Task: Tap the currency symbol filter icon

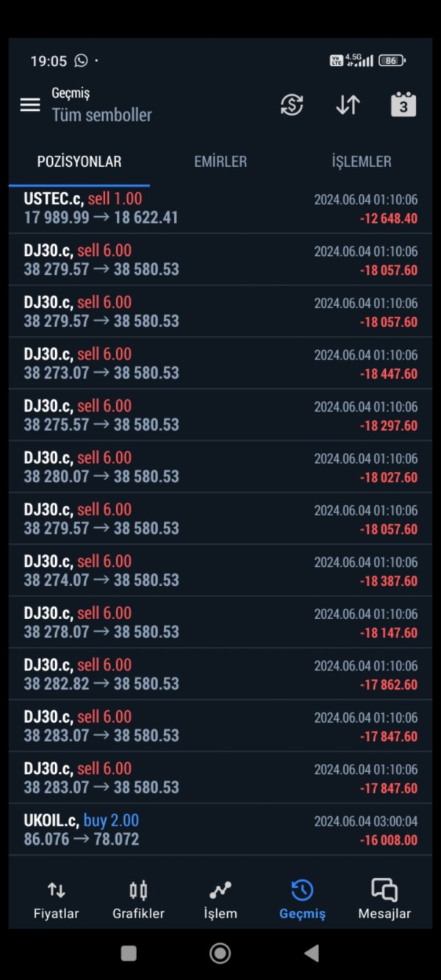Action: point(292,105)
